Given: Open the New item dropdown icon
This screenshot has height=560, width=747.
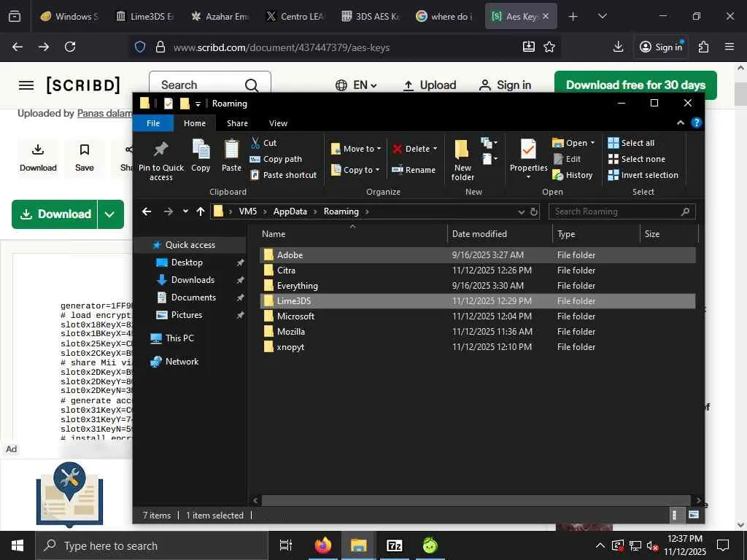Looking at the screenshot, I should pos(489,142).
